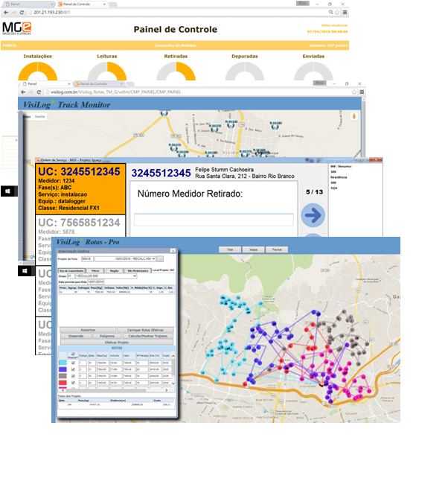The image size is (448, 490).
Task: Click the Leituras donut gauge
Action: pos(107,72)
